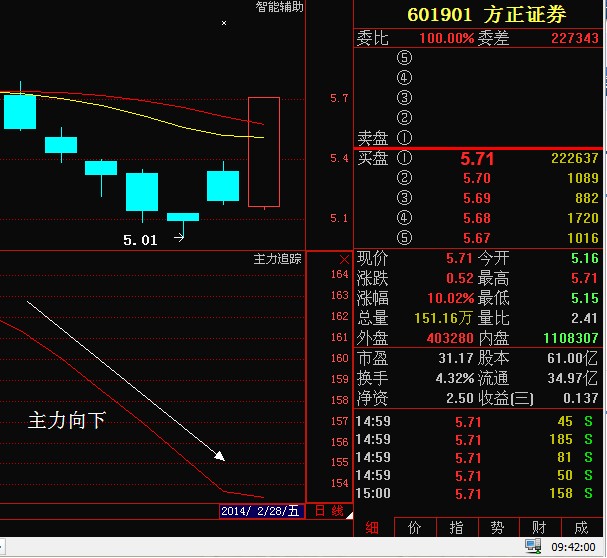Switch to the 指 tab
Image resolution: width=607 pixels, height=558 pixels.
[457, 528]
